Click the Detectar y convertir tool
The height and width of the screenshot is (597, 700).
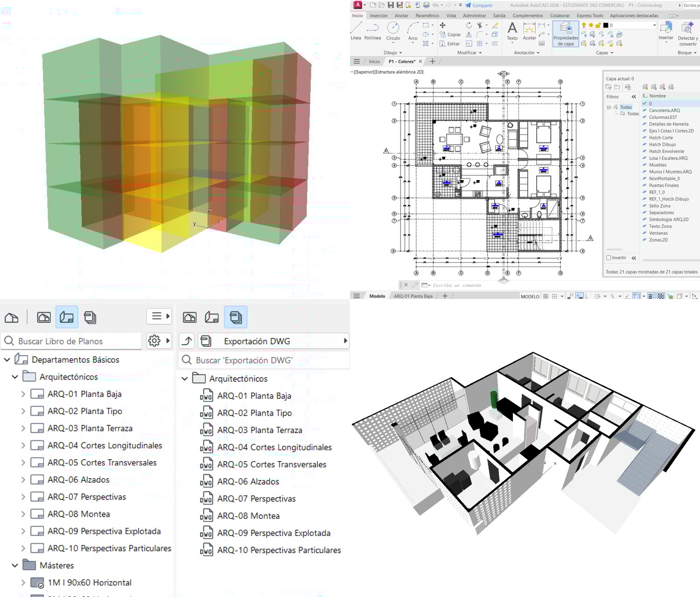(688, 34)
